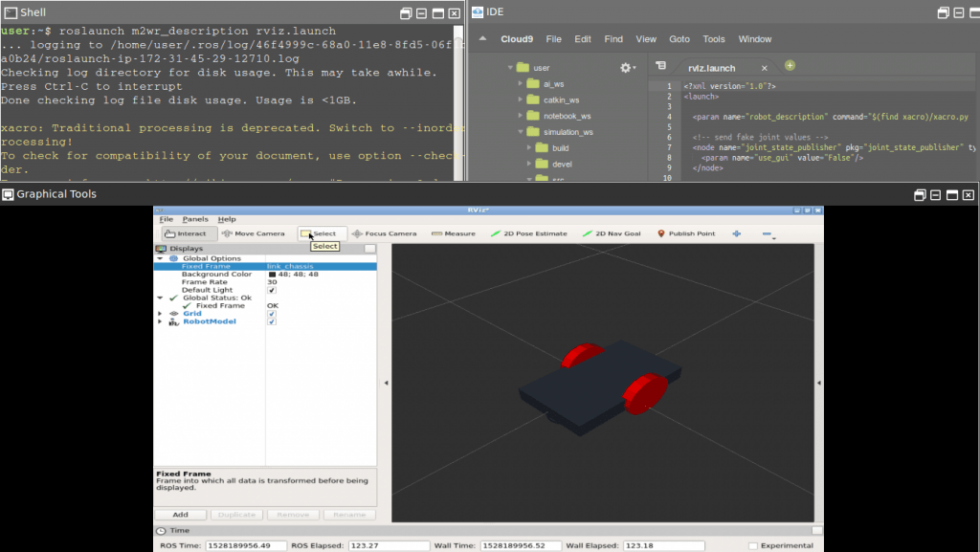Open the Panels menu in RViz
The image size is (980, 552).
(195, 219)
